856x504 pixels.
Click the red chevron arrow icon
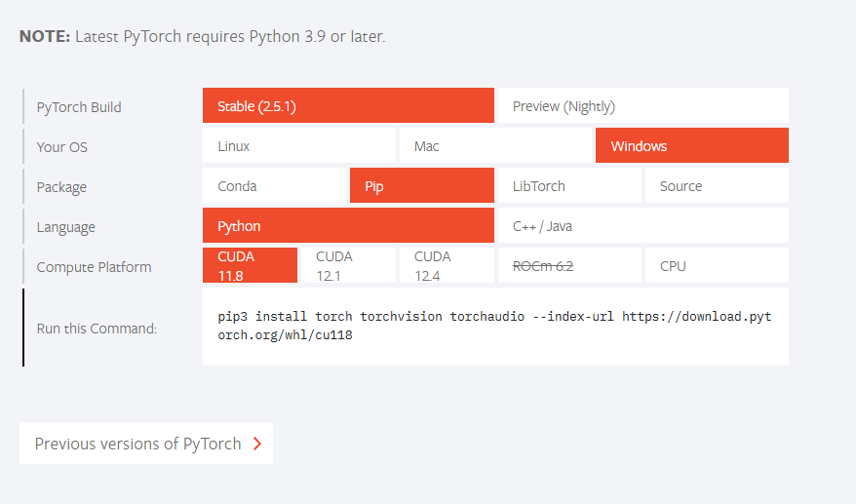point(257,444)
